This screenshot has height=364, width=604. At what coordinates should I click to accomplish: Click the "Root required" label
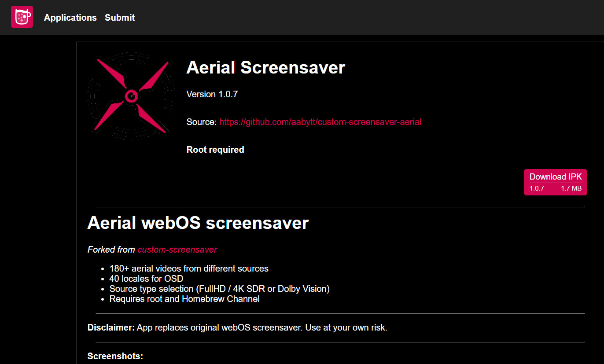[215, 150]
